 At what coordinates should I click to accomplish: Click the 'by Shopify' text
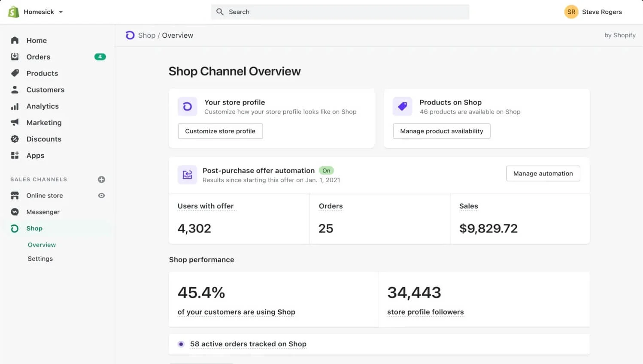(620, 35)
